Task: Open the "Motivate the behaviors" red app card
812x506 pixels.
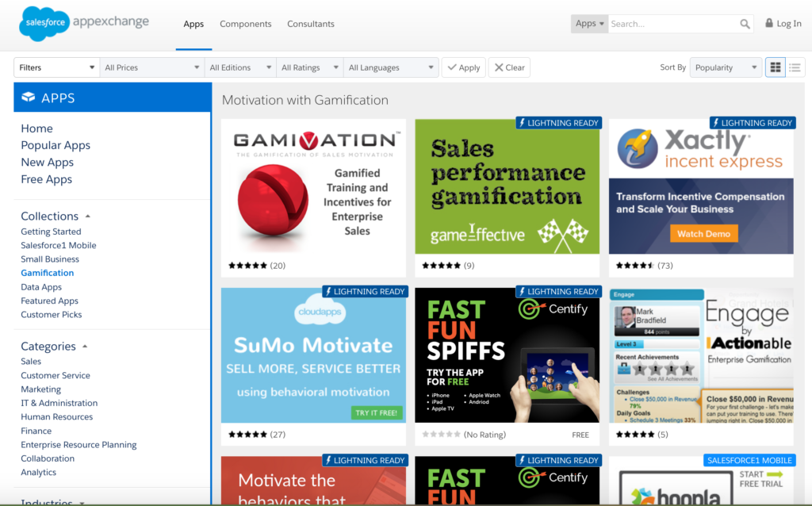Action: point(313,481)
